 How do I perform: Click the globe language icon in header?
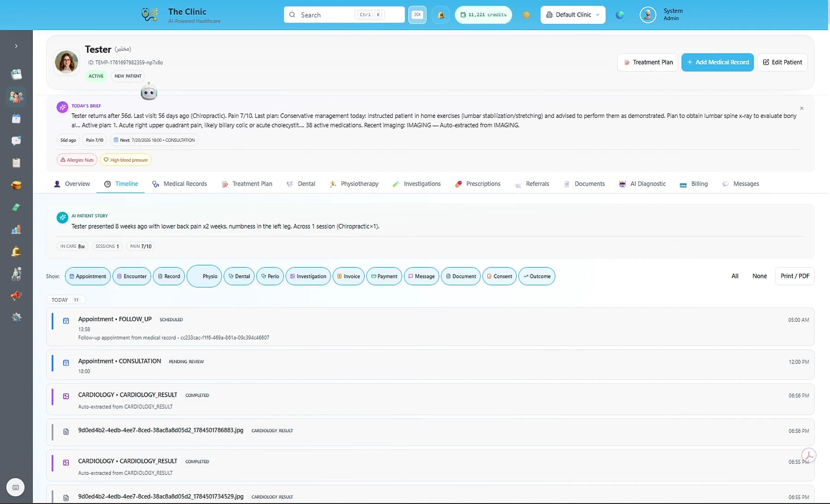point(620,15)
